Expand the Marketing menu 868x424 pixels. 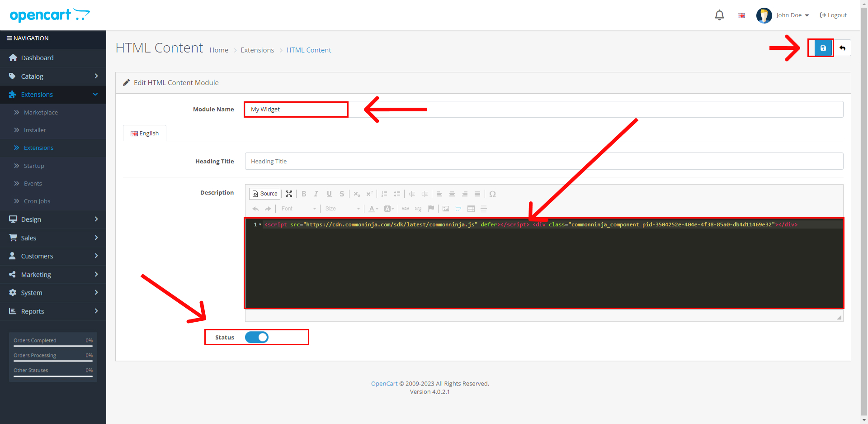pos(53,274)
